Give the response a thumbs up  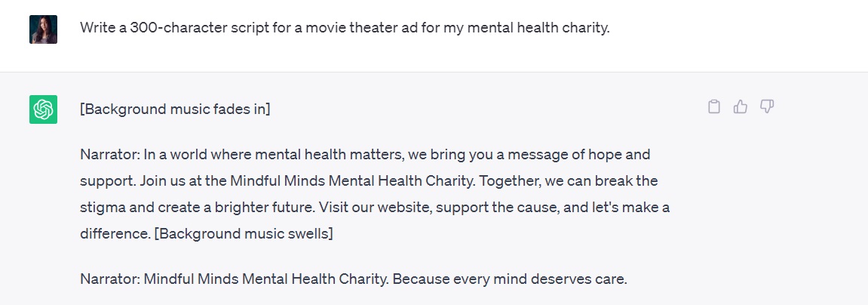tap(741, 107)
